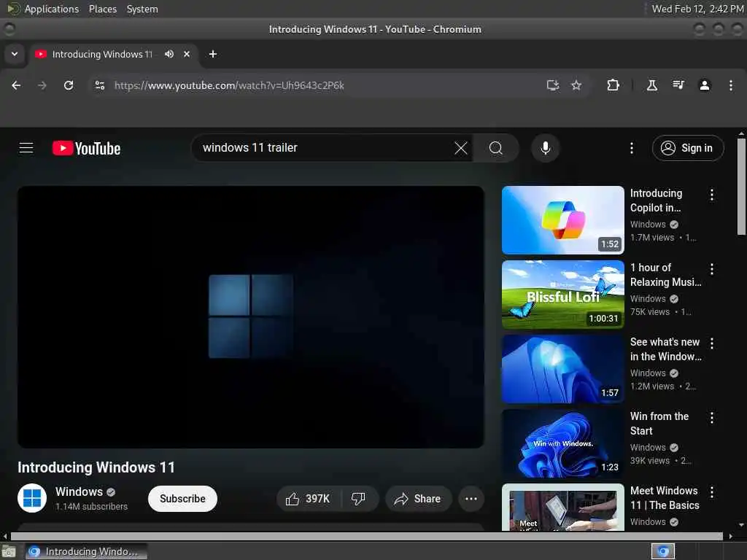Open options for 1 hour Relaxing Music video
The width and height of the screenshot is (747, 560).
pos(712,269)
